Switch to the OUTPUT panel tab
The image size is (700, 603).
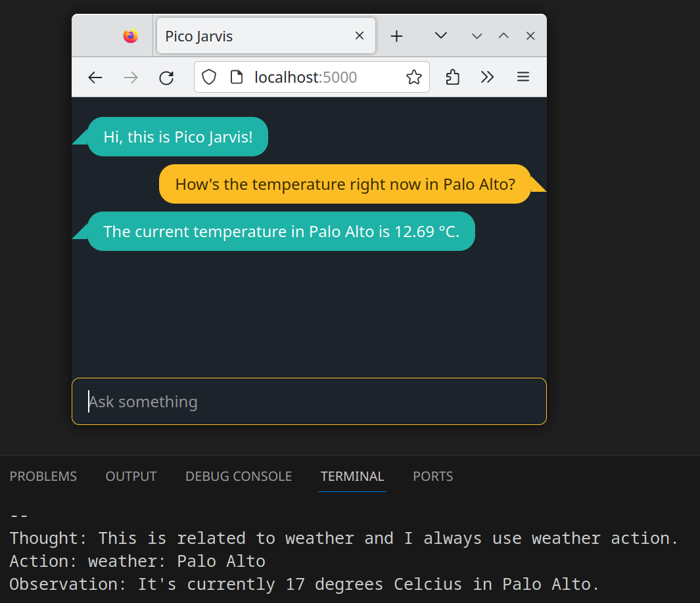click(131, 476)
